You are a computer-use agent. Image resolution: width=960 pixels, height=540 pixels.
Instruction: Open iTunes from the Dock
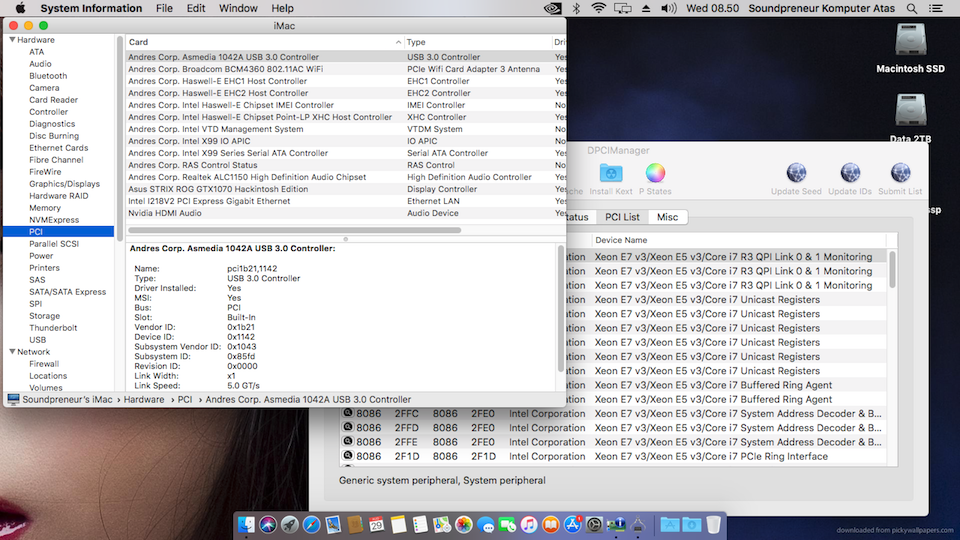click(529, 525)
